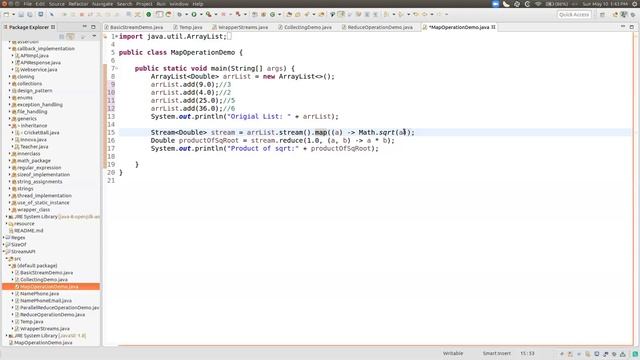640x360 pixels.
Task: Click 'Smart Insert' in the status bar
Action: pyautogui.click(x=496, y=353)
